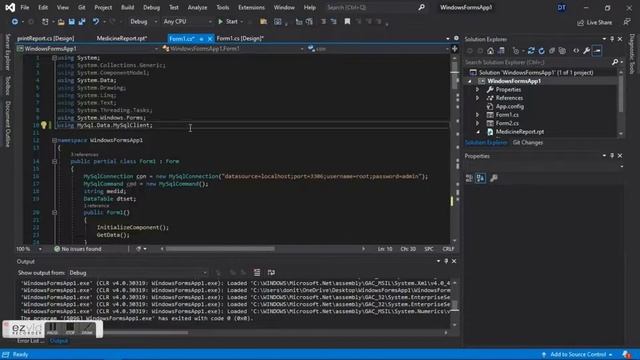The width and height of the screenshot is (640, 360).
Task: Click the lightbulb quick actions icon
Action: click(44, 125)
